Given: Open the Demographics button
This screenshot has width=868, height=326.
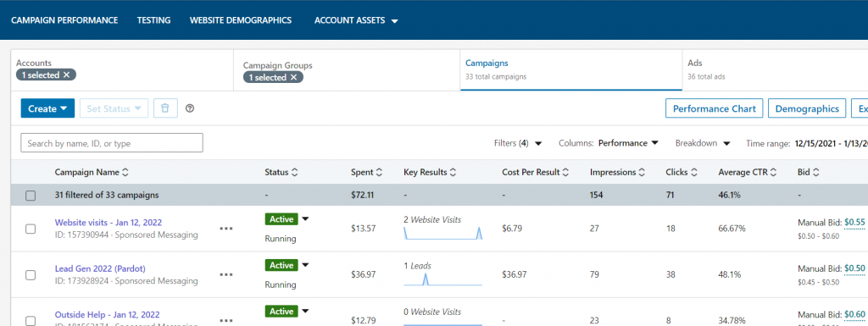Looking at the screenshot, I should 807,108.
